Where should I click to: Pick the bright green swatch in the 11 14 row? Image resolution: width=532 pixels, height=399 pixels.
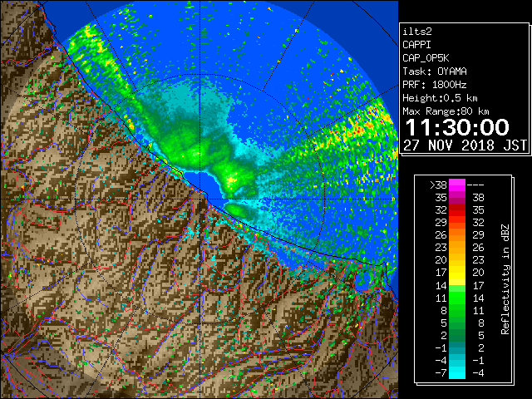(457, 298)
